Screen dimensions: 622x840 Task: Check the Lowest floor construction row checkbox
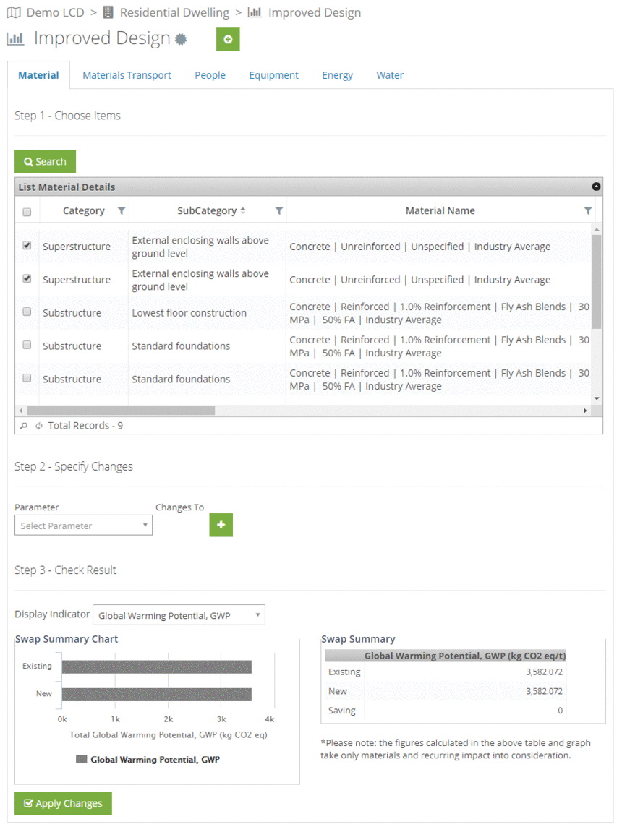pos(27,312)
